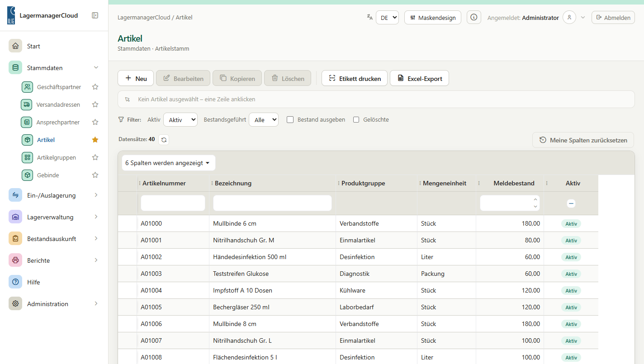Image resolution: width=644 pixels, height=364 pixels.
Task: Expand the Administration menu chevron
Action: click(x=96, y=304)
